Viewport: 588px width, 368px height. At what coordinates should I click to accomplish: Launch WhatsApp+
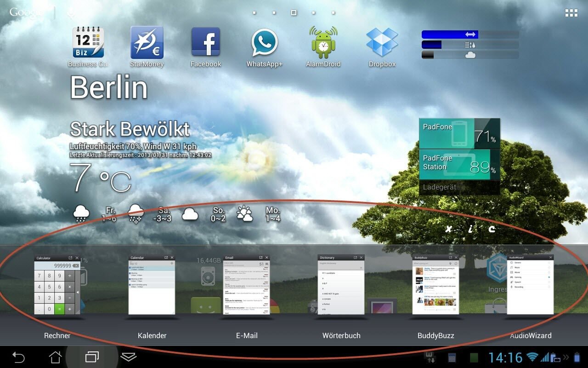tap(265, 47)
